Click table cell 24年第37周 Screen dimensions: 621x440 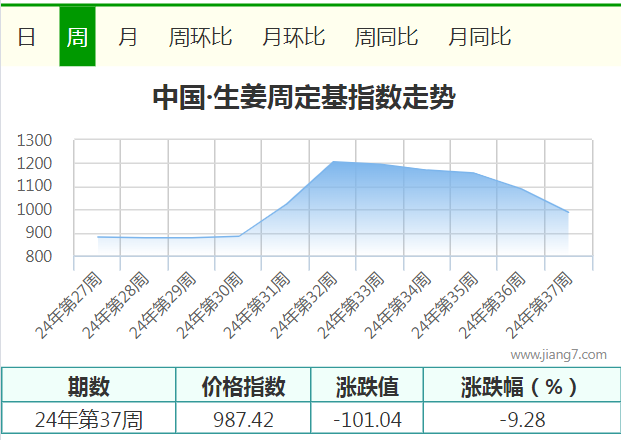[x=89, y=420]
